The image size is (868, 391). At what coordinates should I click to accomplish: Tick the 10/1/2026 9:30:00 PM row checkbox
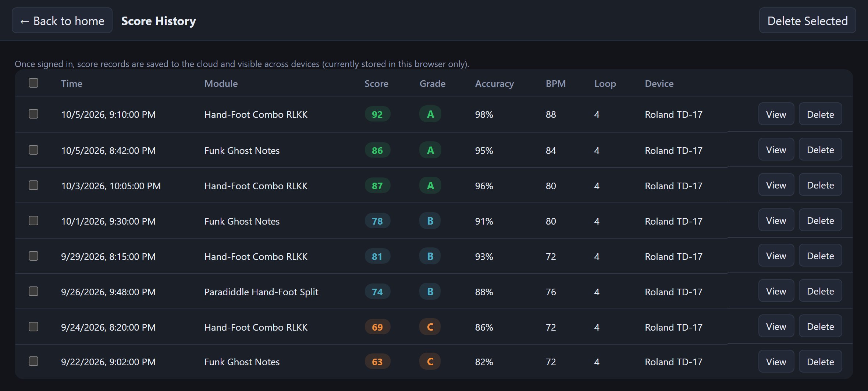coord(33,221)
